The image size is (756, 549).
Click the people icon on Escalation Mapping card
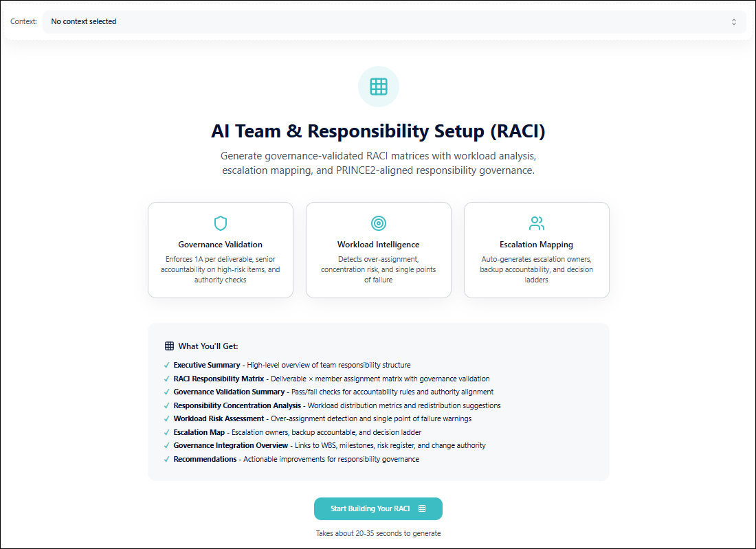tap(536, 223)
